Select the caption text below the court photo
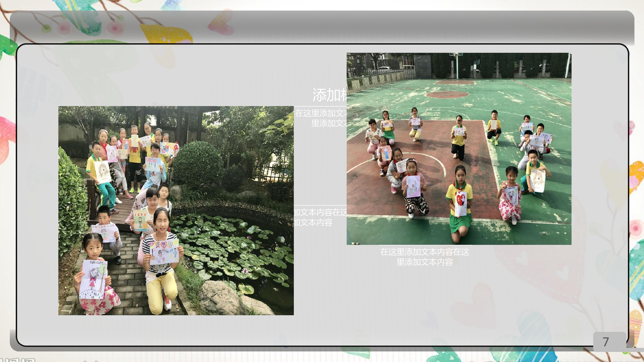The image size is (644, 362). coord(424,257)
